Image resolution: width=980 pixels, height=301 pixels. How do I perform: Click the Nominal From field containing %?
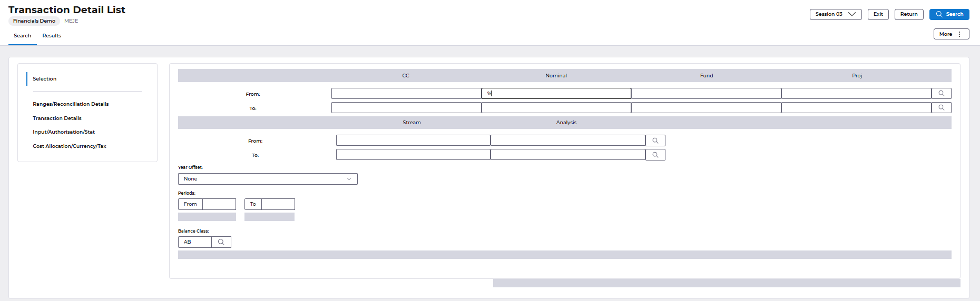pyautogui.click(x=556, y=94)
